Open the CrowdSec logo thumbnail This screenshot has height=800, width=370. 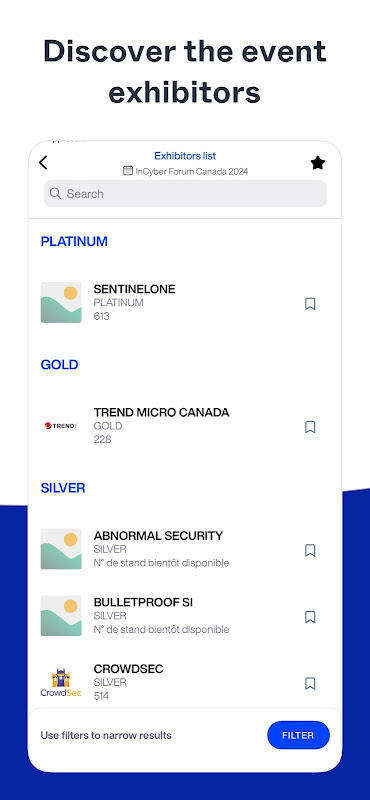coord(61,683)
